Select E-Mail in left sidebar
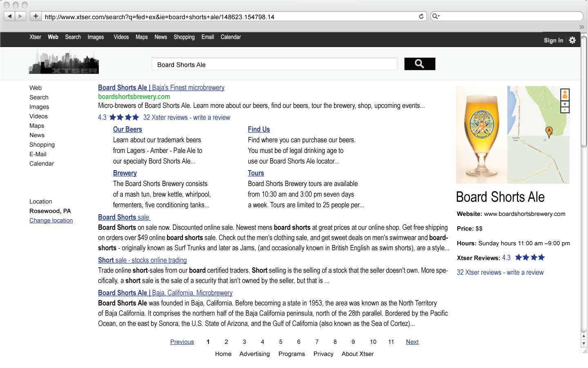This screenshot has width=588, height=368. tap(38, 154)
